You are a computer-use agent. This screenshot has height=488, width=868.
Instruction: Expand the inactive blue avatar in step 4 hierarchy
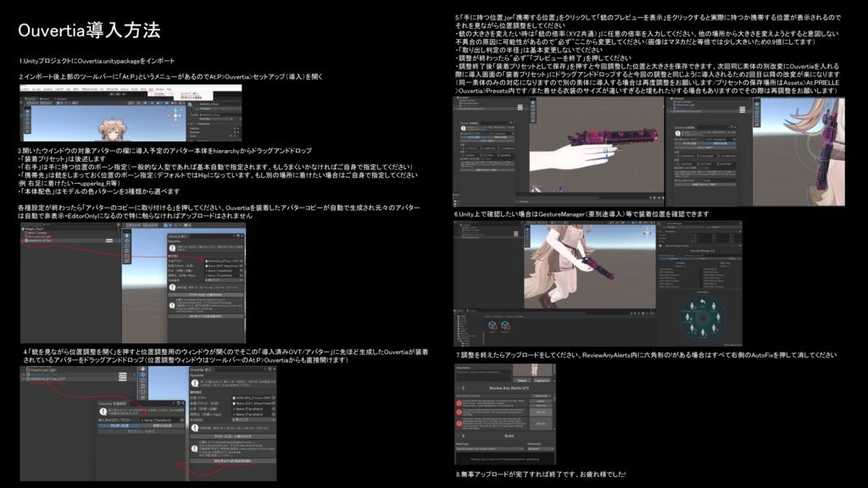(25, 374)
